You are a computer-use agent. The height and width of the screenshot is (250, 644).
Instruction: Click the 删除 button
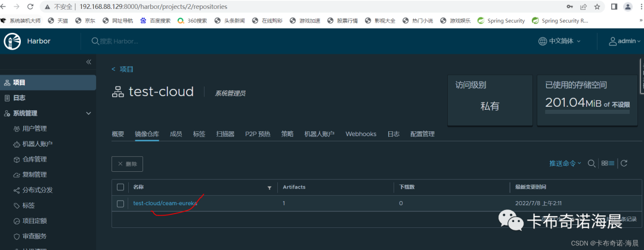point(128,163)
